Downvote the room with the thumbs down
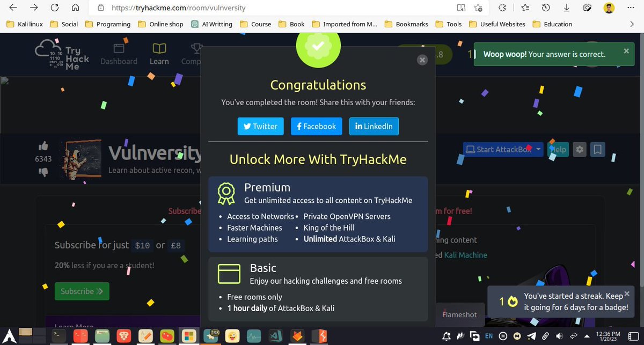644x345 pixels. (43, 171)
